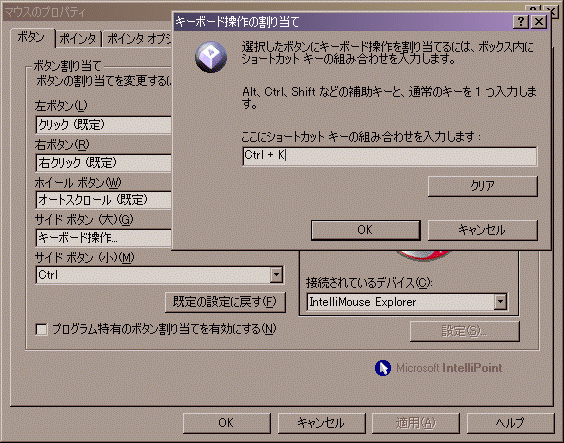Click the ヘルプ button
This screenshot has width=564, height=443.
pos(510,423)
